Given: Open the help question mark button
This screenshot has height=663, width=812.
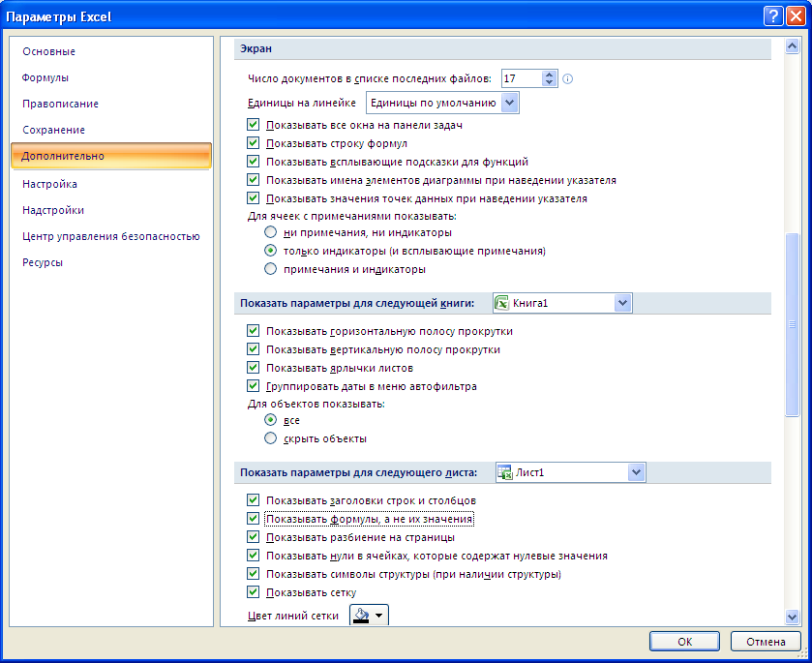Looking at the screenshot, I should (773, 16).
